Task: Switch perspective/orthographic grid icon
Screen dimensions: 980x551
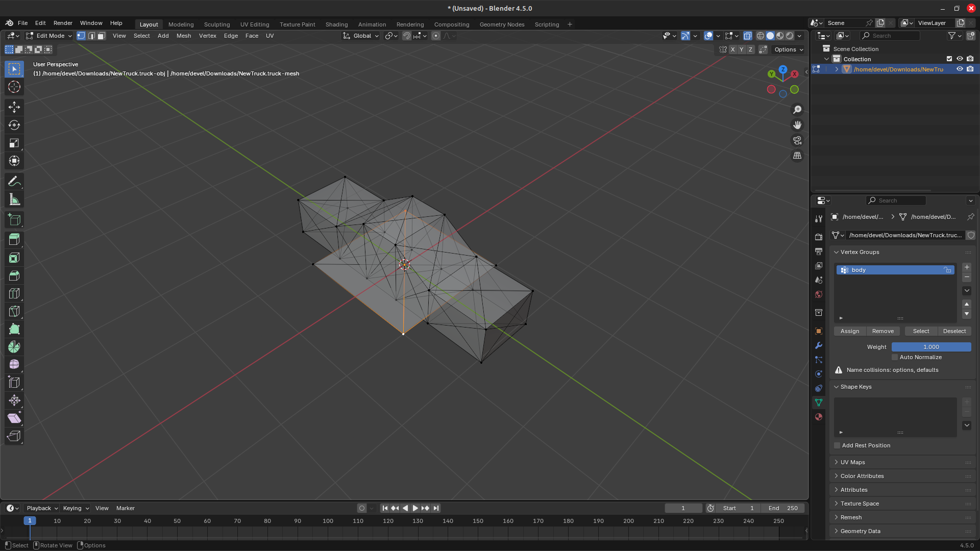Action: pyautogui.click(x=797, y=156)
